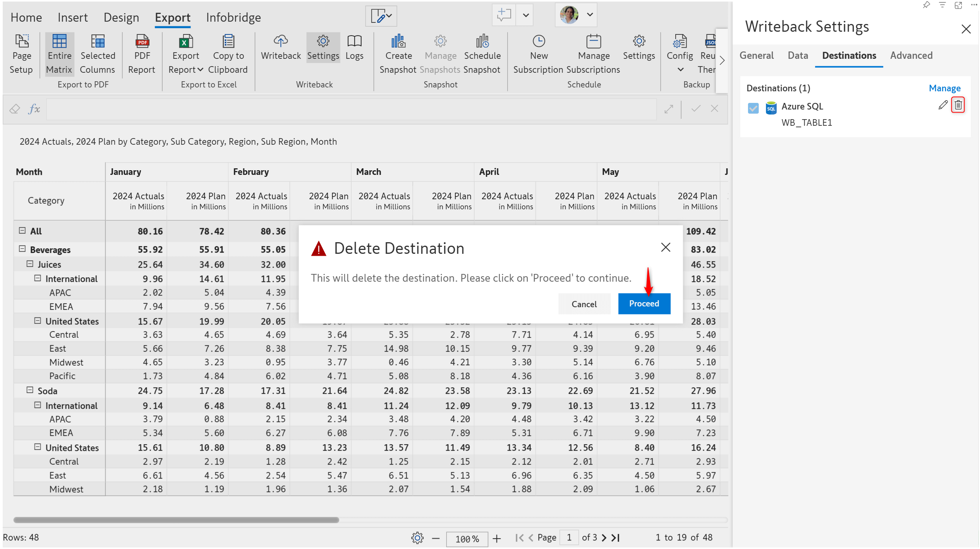Uncheck the Azure SQL destination checkbox

coord(753,108)
